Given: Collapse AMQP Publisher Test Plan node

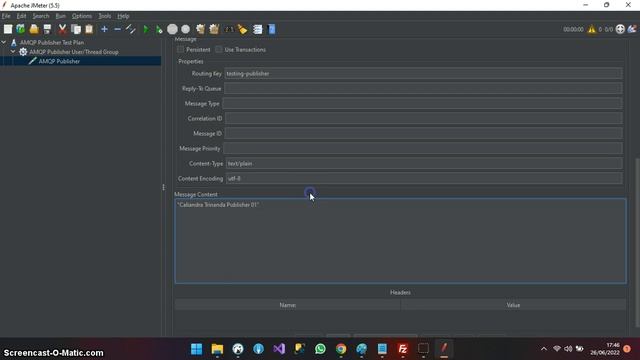Looking at the screenshot, I should tap(4, 42).
